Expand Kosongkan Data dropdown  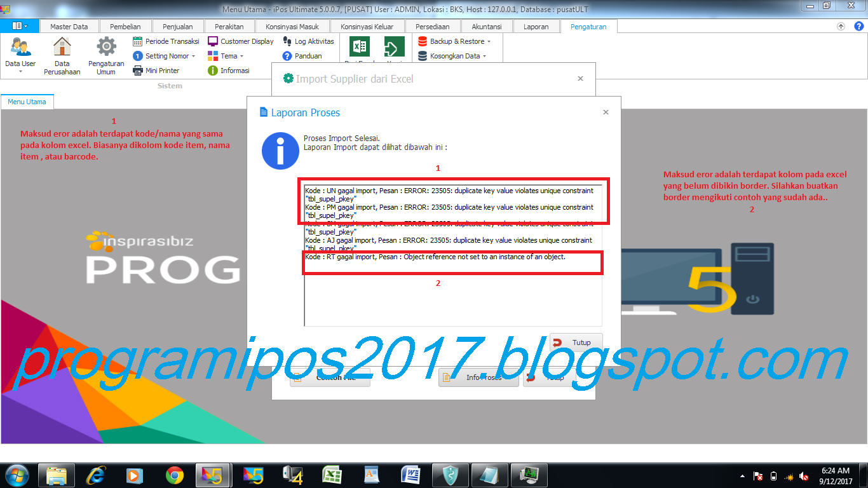(452, 56)
